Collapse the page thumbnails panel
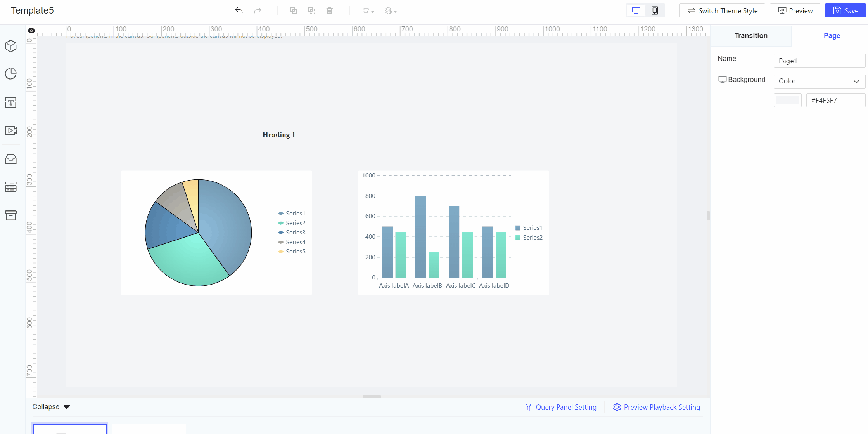Screen dimensions: 868x434 (51, 407)
